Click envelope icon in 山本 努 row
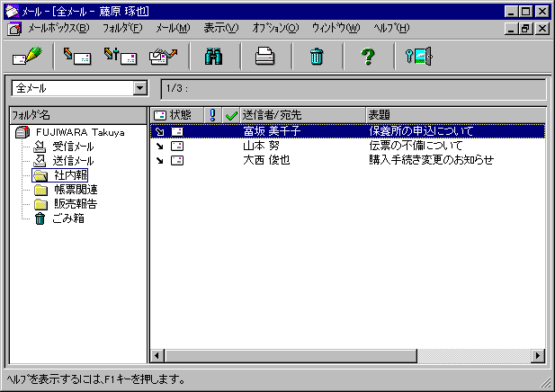The height and width of the screenshot is (392, 555). [177, 146]
